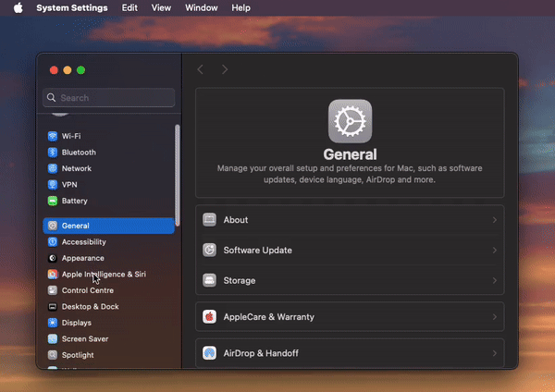
Task: Open AirDrop & Handoff row
Action: point(350,353)
